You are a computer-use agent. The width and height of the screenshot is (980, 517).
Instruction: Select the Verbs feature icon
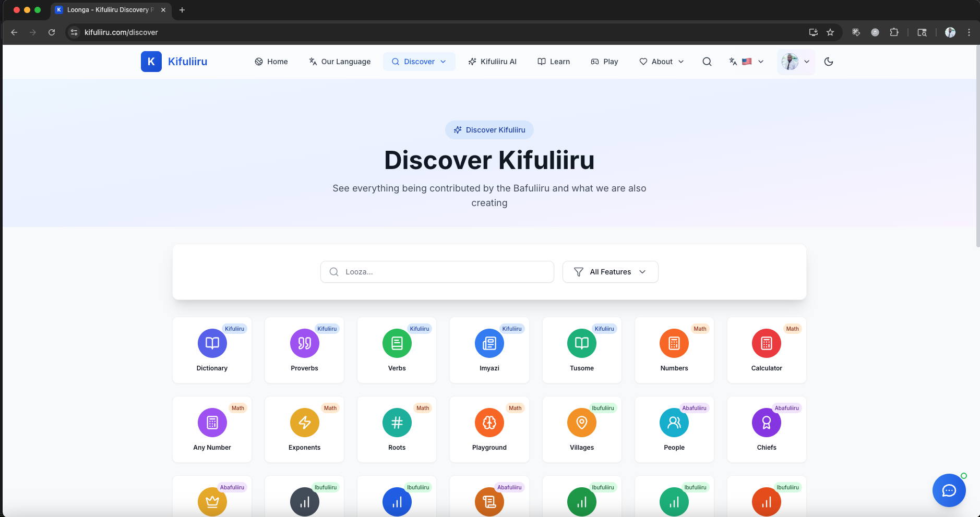tap(397, 343)
